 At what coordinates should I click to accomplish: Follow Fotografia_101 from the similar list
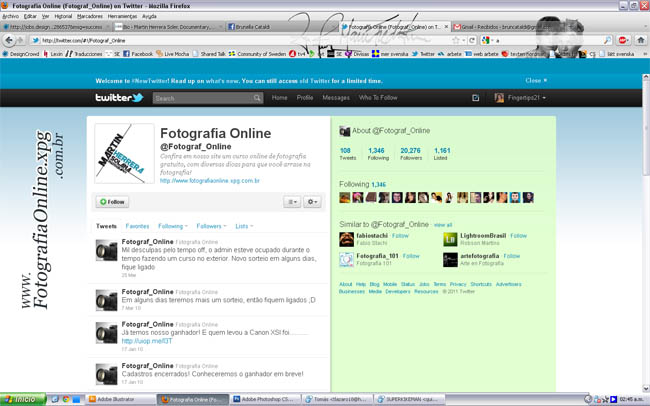pyautogui.click(x=411, y=256)
